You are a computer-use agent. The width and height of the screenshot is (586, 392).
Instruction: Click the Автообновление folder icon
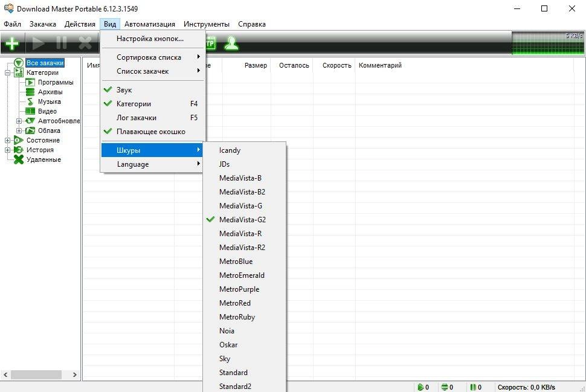point(30,121)
